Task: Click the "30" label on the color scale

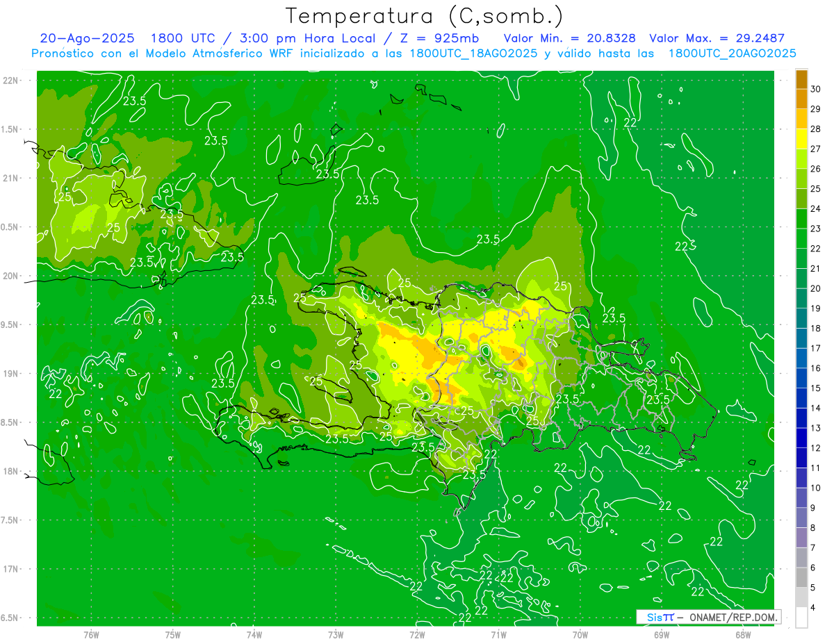Action: (816, 89)
